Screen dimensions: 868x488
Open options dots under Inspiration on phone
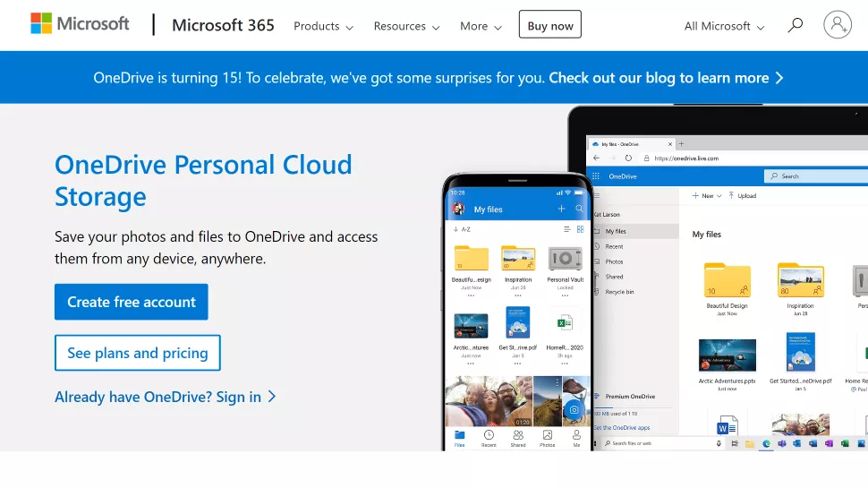pyautogui.click(x=517, y=295)
